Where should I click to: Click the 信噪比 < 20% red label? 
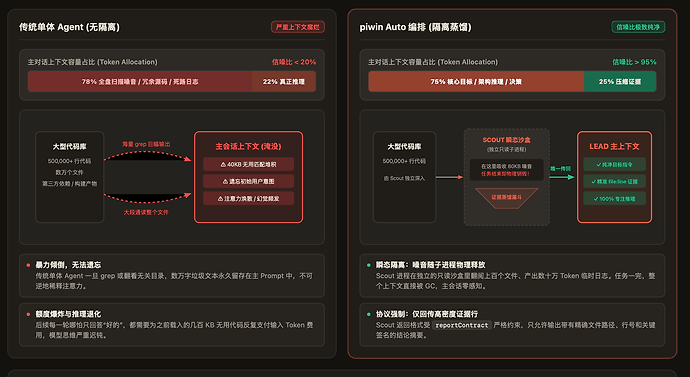point(294,62)
